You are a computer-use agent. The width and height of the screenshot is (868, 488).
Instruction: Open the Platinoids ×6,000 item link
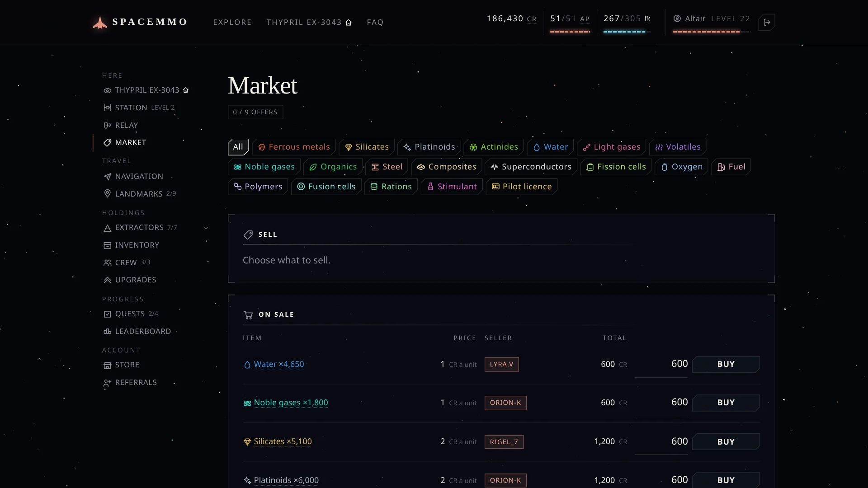[286, 480]
